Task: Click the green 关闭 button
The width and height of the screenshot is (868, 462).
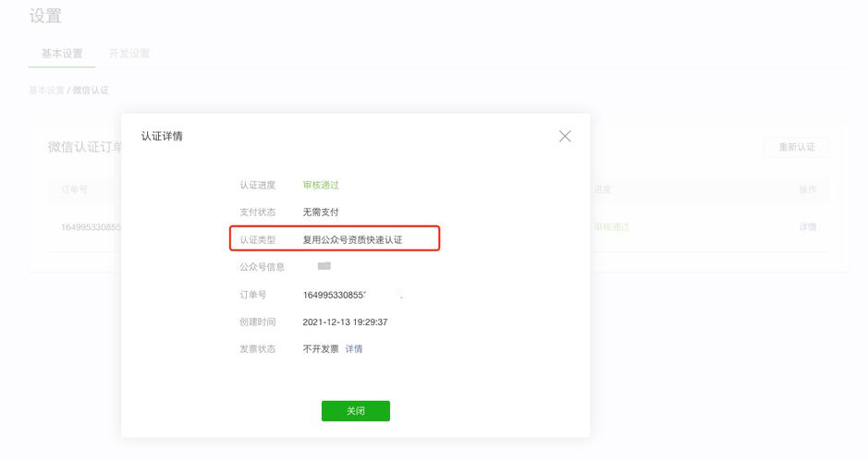Action: (355, 410)
